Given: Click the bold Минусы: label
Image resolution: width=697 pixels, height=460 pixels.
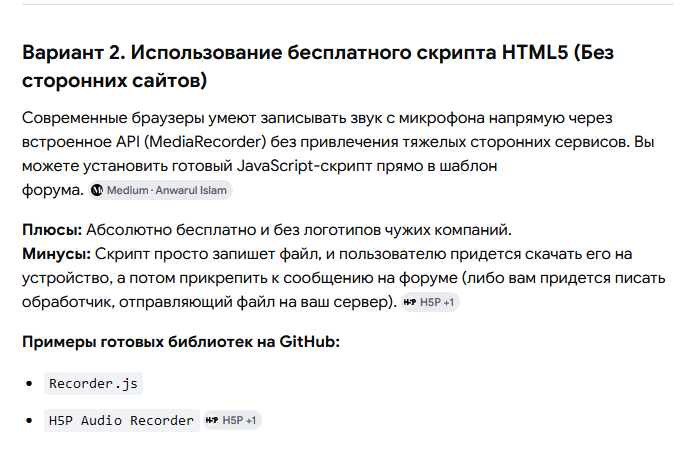Looking at the screenshot, I should [56, 254].
